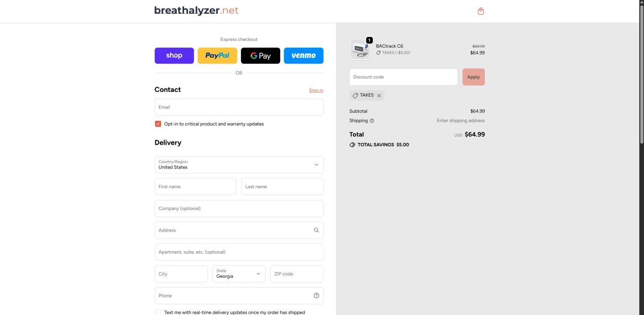Click the phone field help question icon

click(316, 296)
